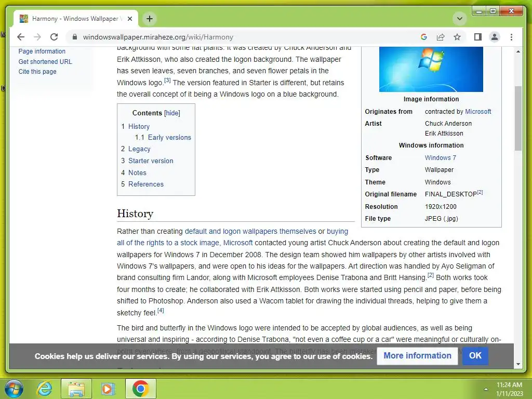Select the 'Wallpaper' type value
This screenshot has height=399, width=532.
point(439,170)
